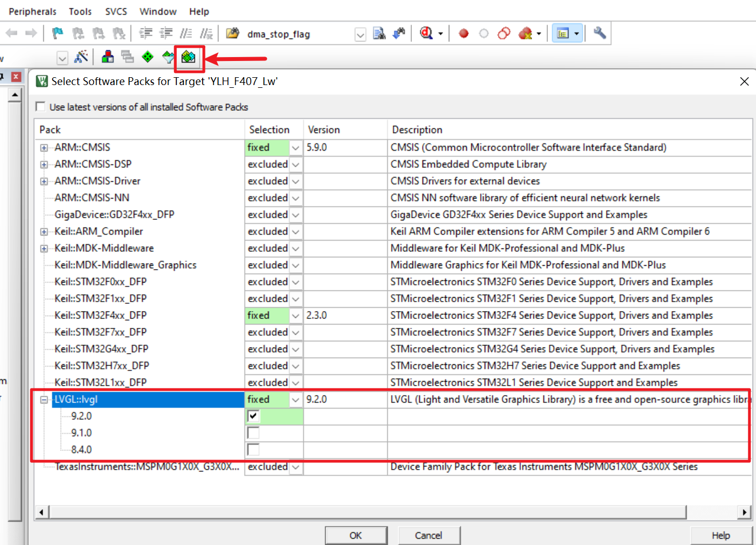
Task: Enable 'Use latest versions of all installed Software Packs'
Action: click(x=40, y=106)
